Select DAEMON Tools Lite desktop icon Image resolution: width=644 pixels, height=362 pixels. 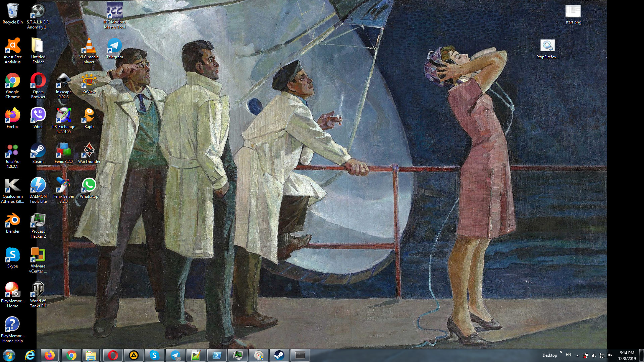click(x=38, y=191)
